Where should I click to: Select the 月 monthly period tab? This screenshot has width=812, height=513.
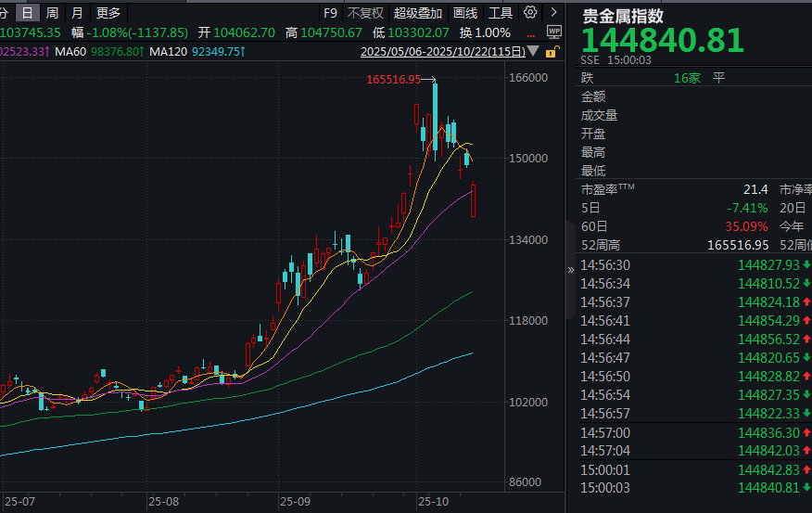pos(77,13)
